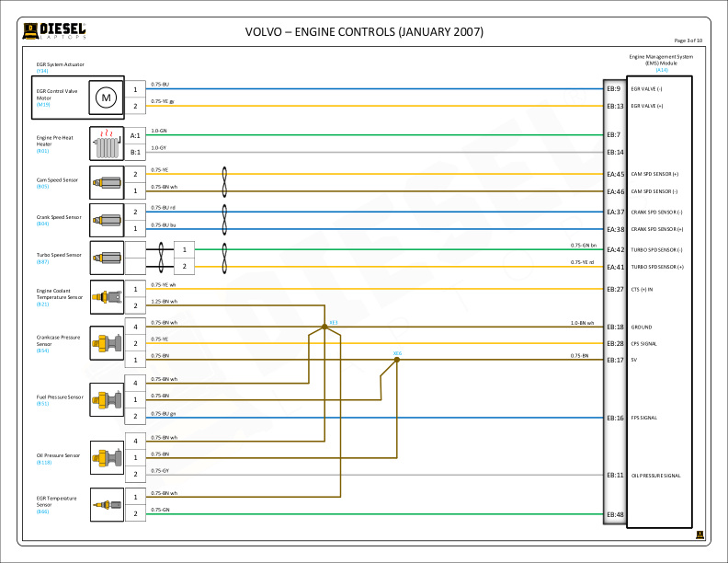Click the twisted pair symbol on Crank Speed Sensor wires
Viewport: 728px width, 563px height.
click(x=224, y=220)
